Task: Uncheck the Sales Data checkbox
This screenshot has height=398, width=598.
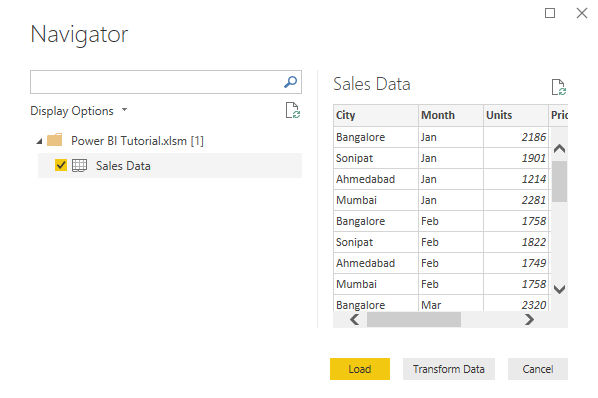Action: pyautogui.click(x=61, y=165)
